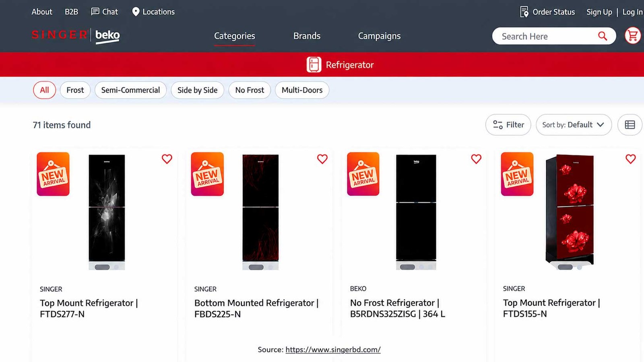
Task: Select the Side by Side filter tab
Action: (197, 90)
